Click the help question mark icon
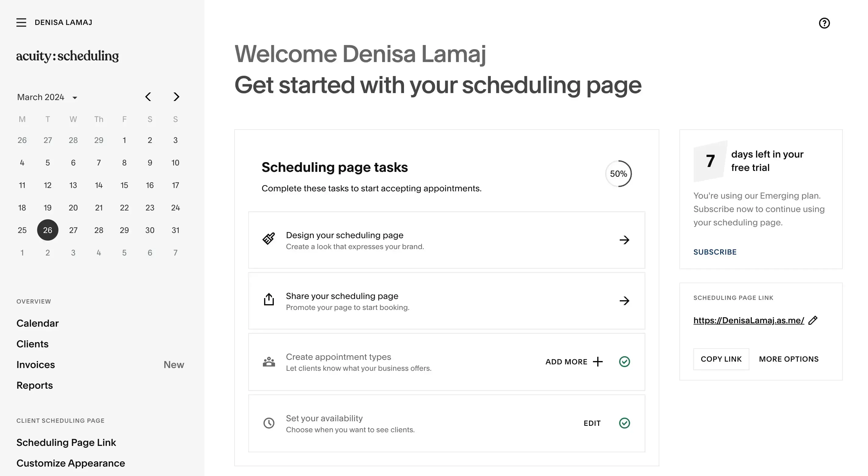This screenshot has height=476, width=868. coord(824,23)
